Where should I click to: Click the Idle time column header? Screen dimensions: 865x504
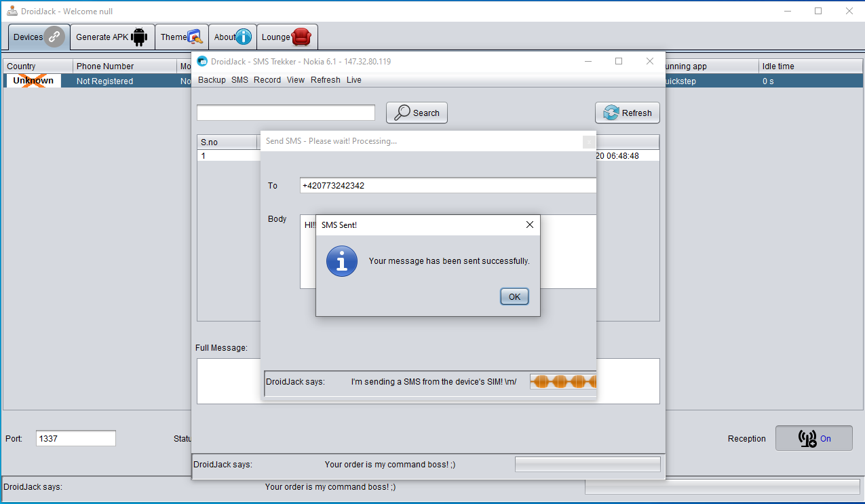pos(810,66)
